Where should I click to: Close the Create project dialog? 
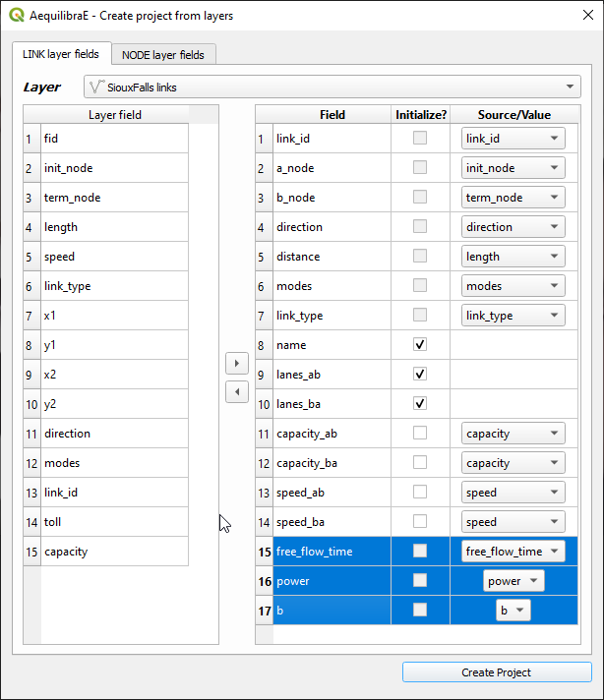[x=580, y=17]
